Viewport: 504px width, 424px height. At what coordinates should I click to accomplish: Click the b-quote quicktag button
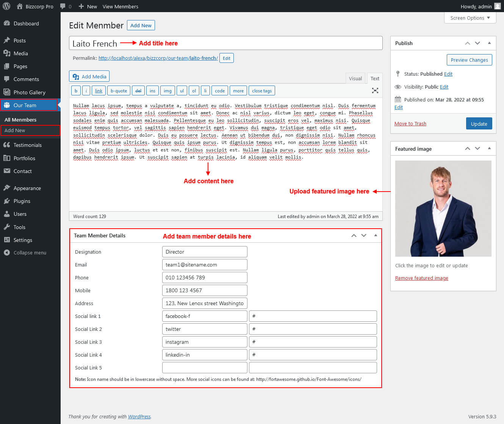coord(119,91)
